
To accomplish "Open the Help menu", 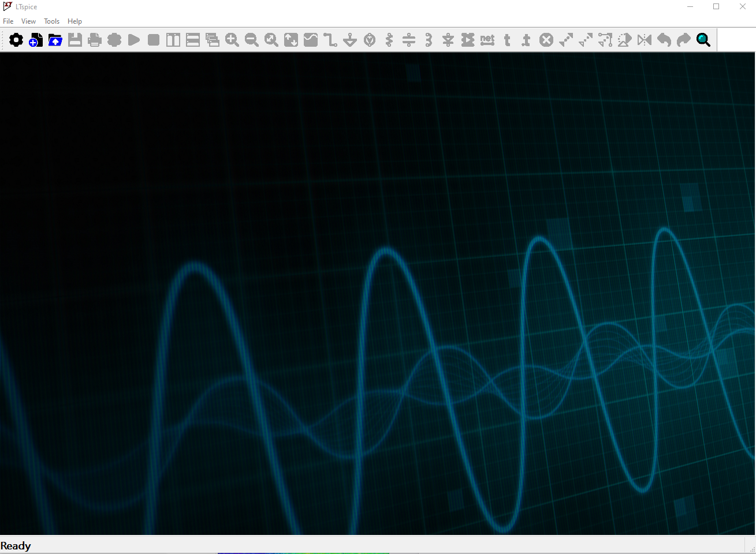I will tap(75, 21).
